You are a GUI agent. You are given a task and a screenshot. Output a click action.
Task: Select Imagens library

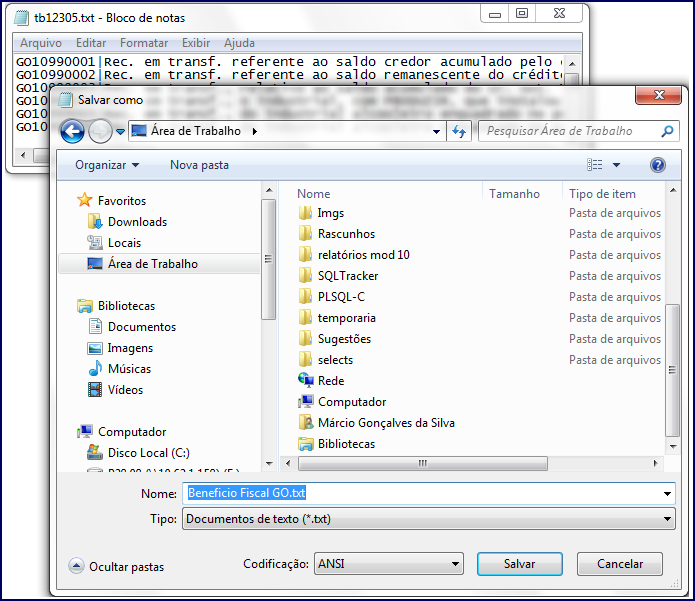(130, 348)
